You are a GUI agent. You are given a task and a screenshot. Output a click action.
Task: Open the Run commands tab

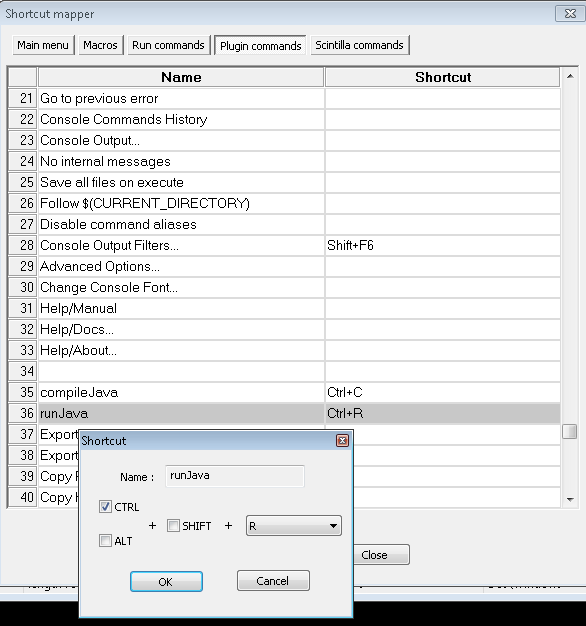[x=168, y=45]
